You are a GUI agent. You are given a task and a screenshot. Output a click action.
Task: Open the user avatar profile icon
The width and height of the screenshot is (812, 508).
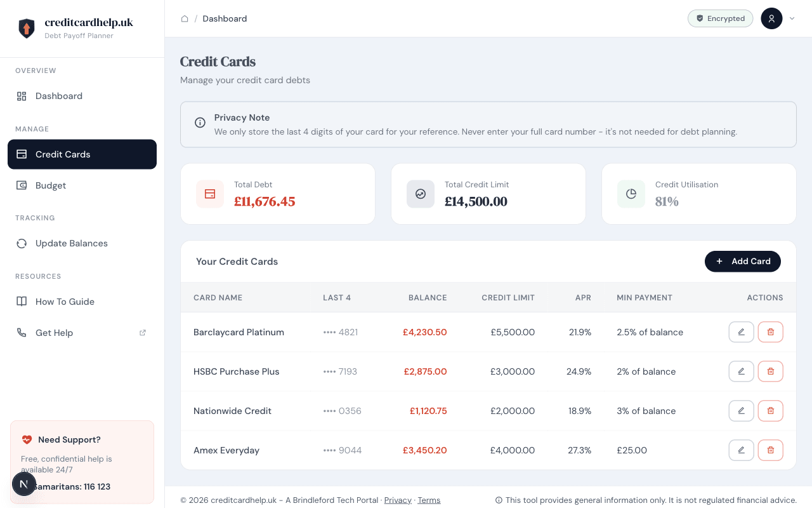[x=771, y=18]
